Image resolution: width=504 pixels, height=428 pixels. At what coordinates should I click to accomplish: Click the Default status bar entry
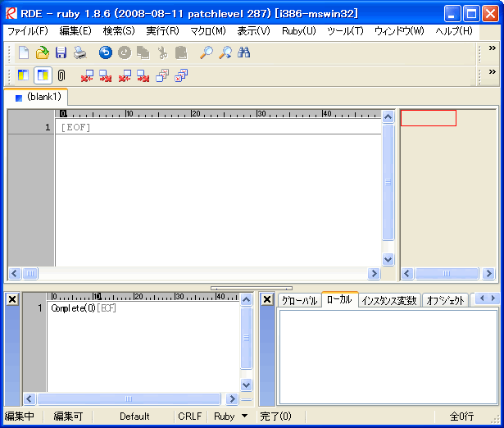[x=134, y=416]
